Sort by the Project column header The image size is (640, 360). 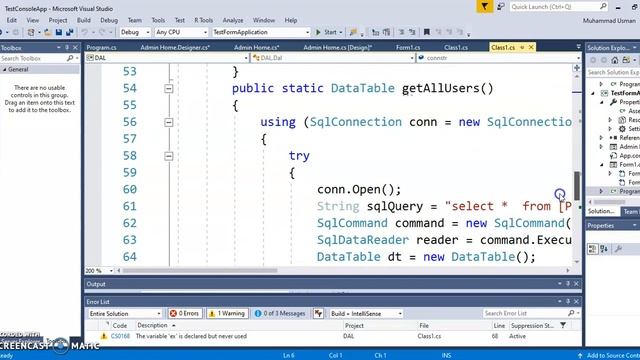pyautogui.click(x=354, y=325)
